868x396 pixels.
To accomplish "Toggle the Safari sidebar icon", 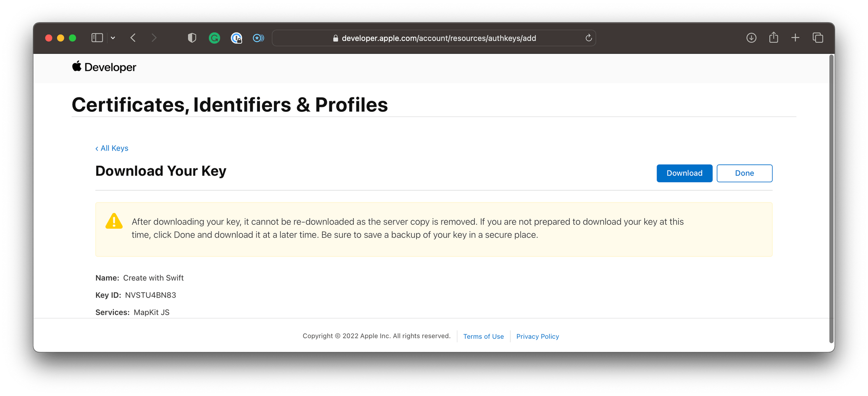I will (97, 38).
